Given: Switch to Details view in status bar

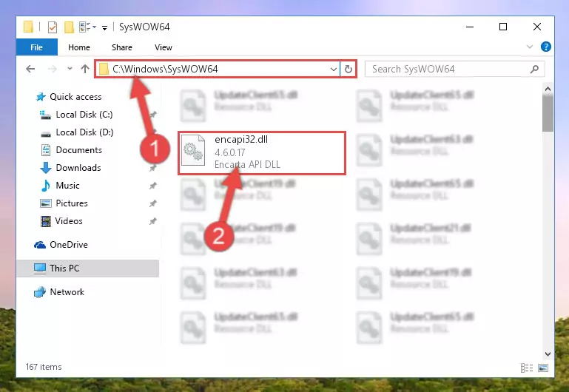Looking at the screenshot, I should (x=527, y=368).
